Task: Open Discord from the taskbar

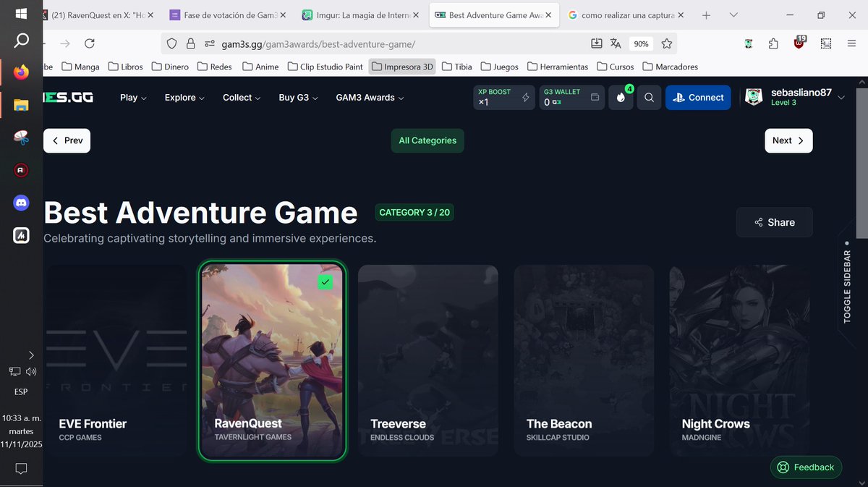Action: click(x=21, y=203)
